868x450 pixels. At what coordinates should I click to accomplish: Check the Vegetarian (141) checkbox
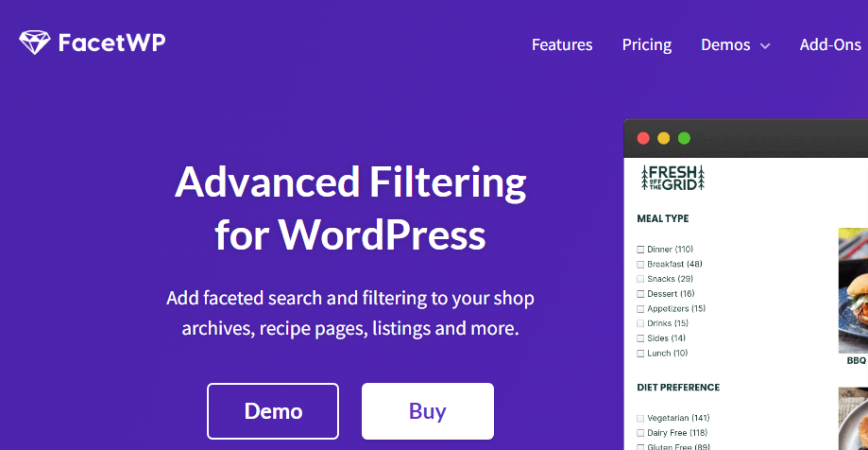(x=640, y=419)
